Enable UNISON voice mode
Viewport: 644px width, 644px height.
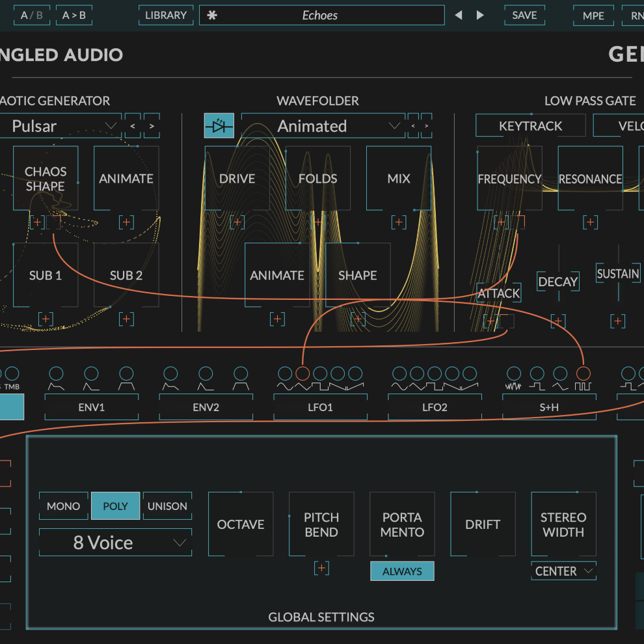167,505
